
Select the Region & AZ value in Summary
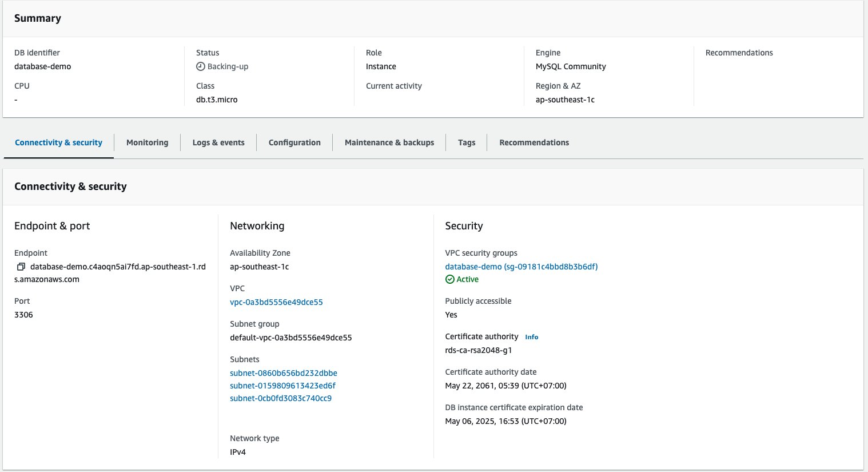(565, 100)
